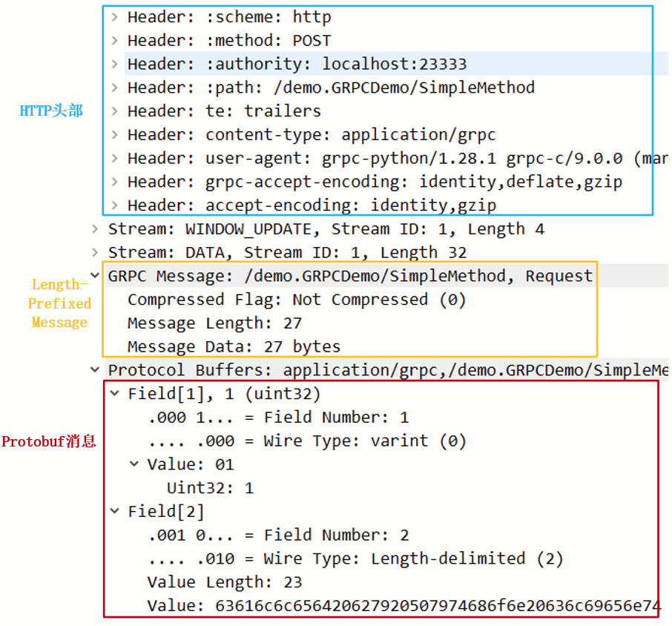Select the Wire Type: Length-delimited row
Screen dimensions: 672x626
pos(355,559)
